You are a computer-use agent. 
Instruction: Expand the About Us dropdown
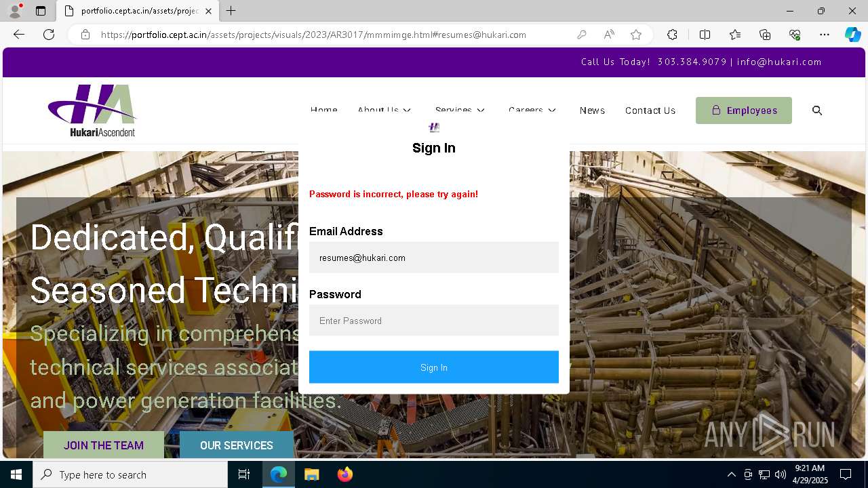384,110
